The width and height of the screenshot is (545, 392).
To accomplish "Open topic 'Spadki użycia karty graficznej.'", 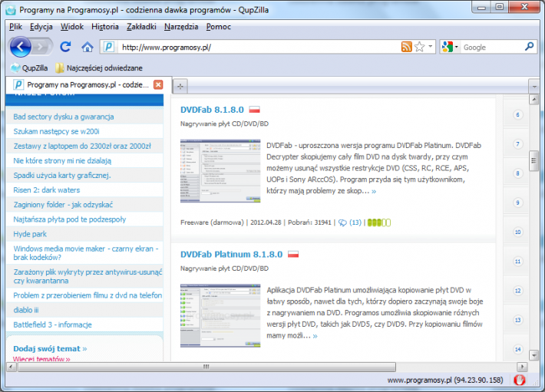I will 62,176.
